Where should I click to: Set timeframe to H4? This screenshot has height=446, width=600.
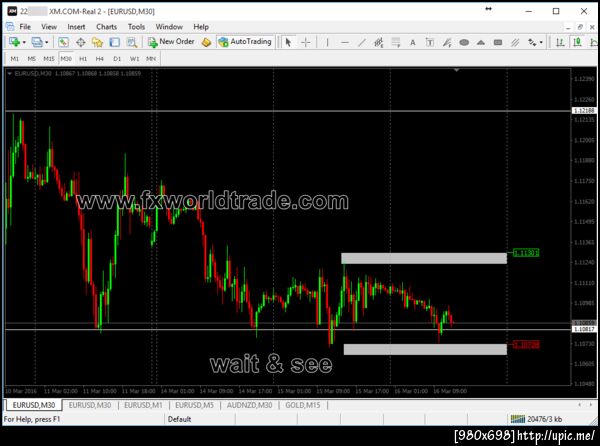tap(99, 59)
